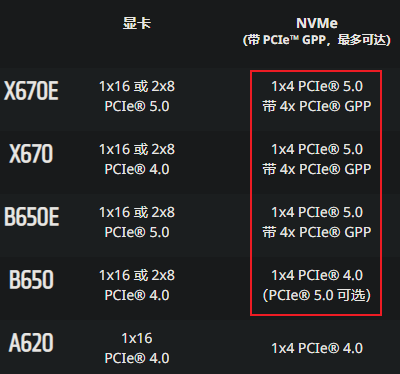The height and width of the screenshot is (374, 400).
Task: Click the B650 chipset label
Action: [31, 280]
